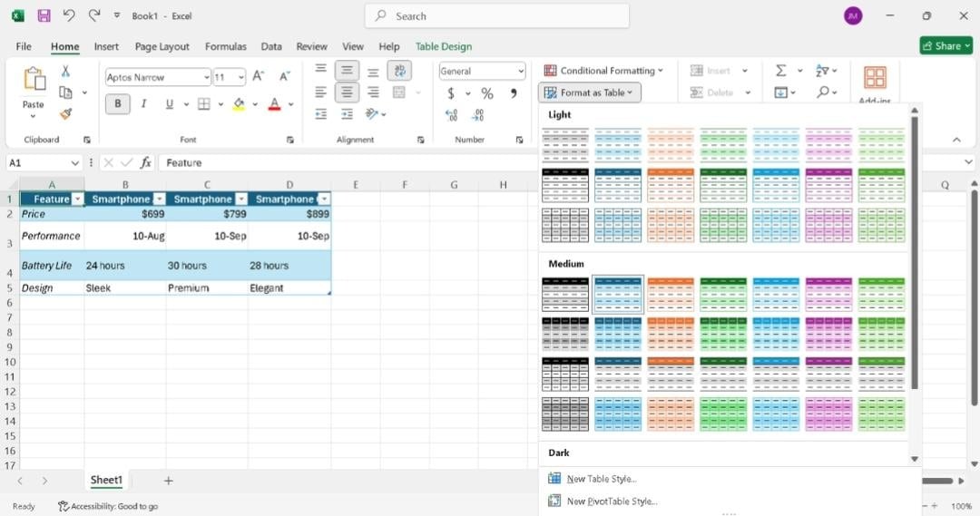
Task: Click the Search box
Action: pos(497,16)
